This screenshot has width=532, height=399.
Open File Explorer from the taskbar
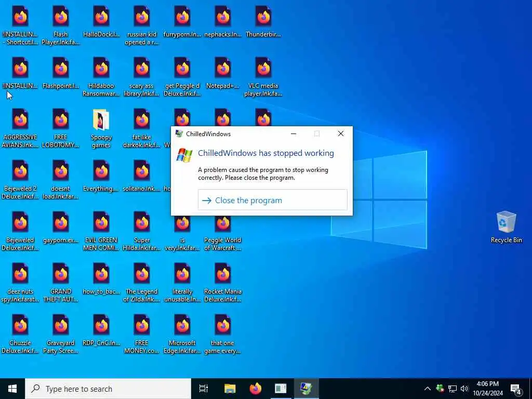pyautogui.click(x=230, y=389)
